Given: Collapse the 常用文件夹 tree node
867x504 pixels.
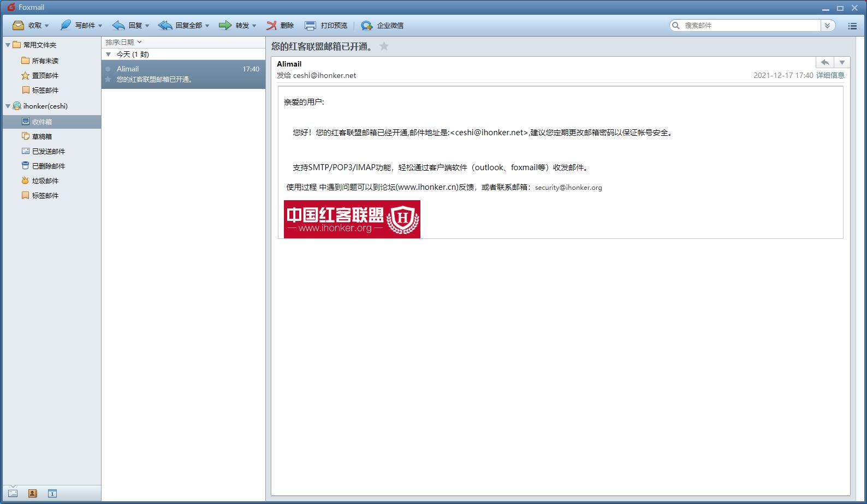Looking at the screenshot, I should 8,45.
